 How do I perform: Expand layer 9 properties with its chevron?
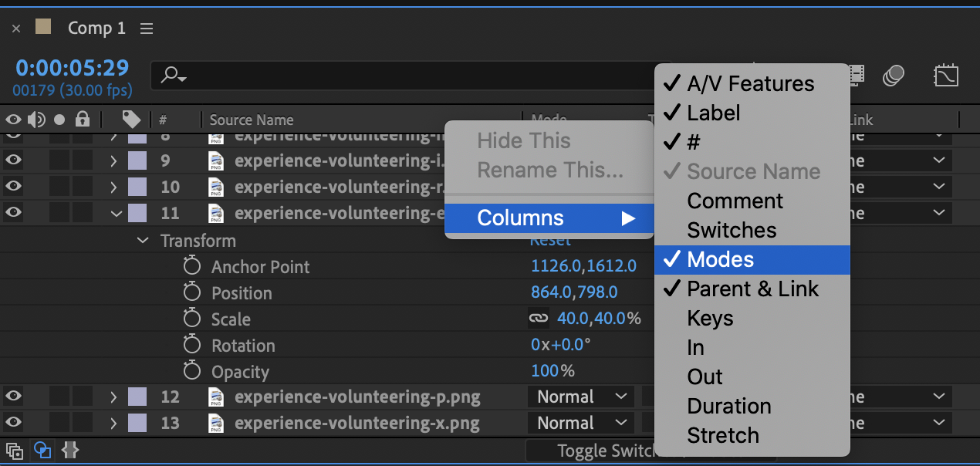click(x=113, y=160)
